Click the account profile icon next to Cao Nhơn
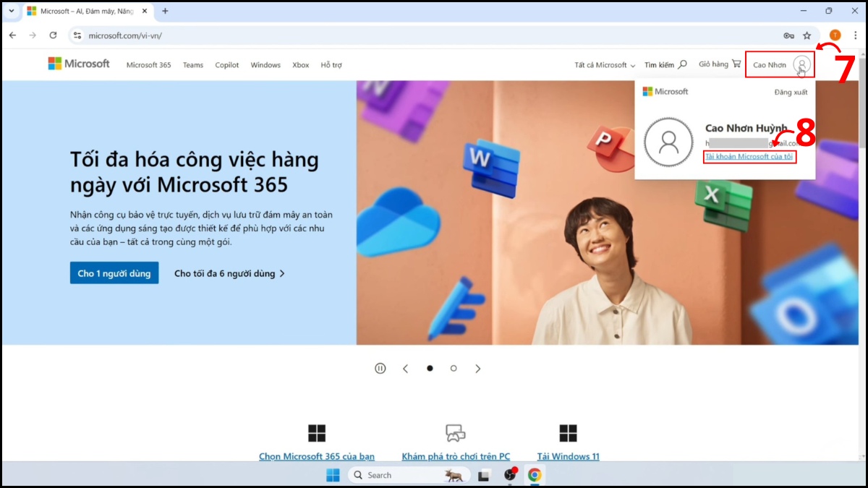The height and width of the screenshot is (488, 868). (800, 64)
